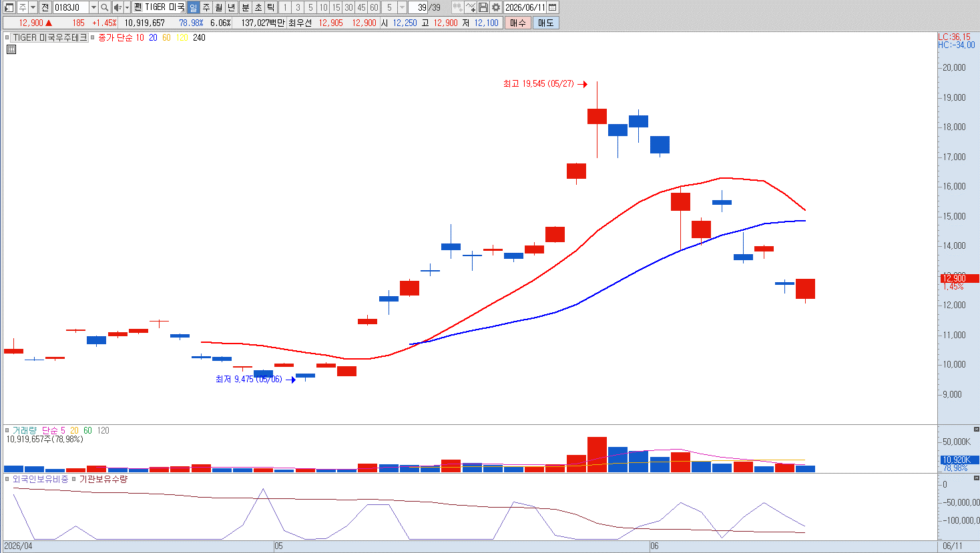Viewport: 980px width, 553px height.
Task: Expand the interval dropdown next to 5
Action: coord(402,7)
